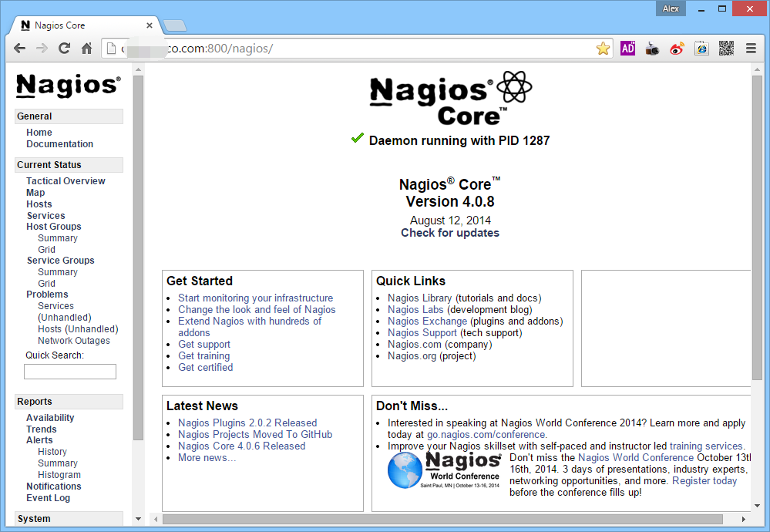Click Register today link
Viewport: 770px width, 532px height.
click(704, 480)
